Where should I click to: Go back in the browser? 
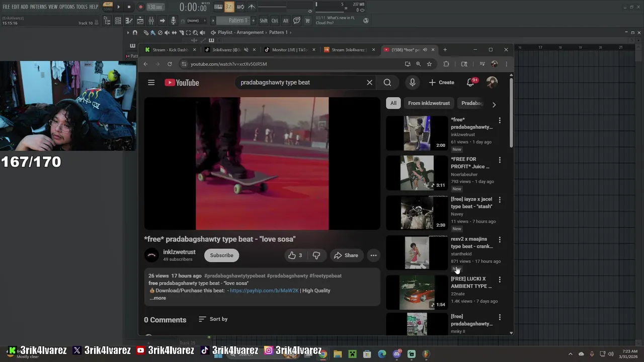(145, 64)
